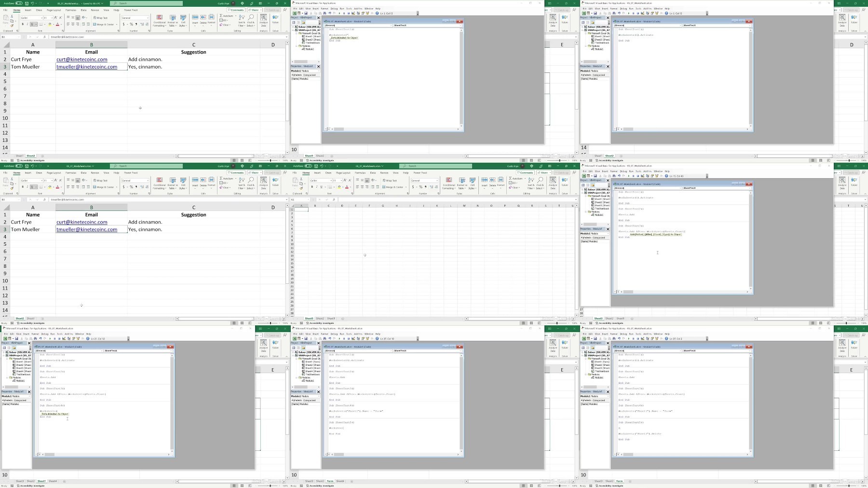Viewport: 868px width, 488px height.
Task: Toggle Wrap Text in the blank-sheet Excel window
Action: pos(390,181)
